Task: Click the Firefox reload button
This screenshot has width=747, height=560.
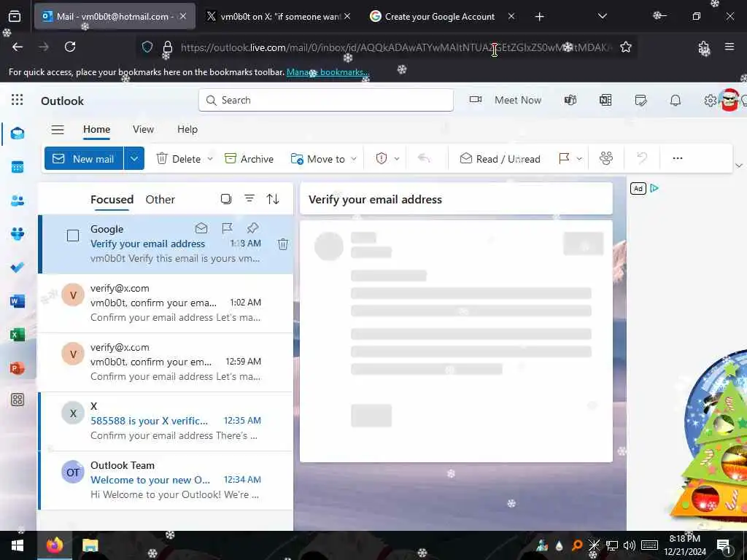Action: tap(70, 47)
